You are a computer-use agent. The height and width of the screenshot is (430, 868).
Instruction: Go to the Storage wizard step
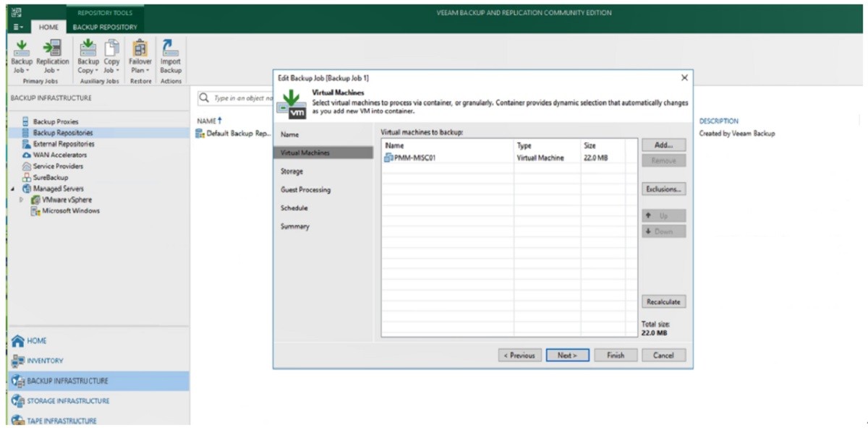pyautogui.click(x=292, y=171)
